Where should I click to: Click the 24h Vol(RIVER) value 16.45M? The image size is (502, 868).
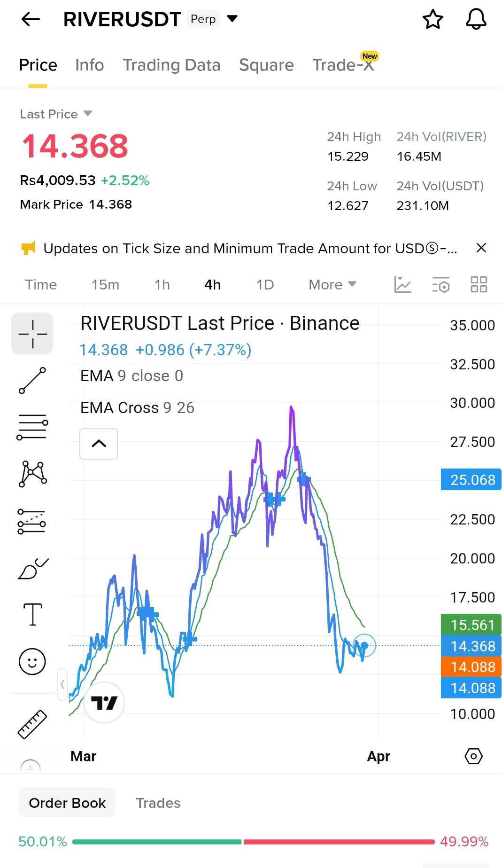tap(419, 156)
